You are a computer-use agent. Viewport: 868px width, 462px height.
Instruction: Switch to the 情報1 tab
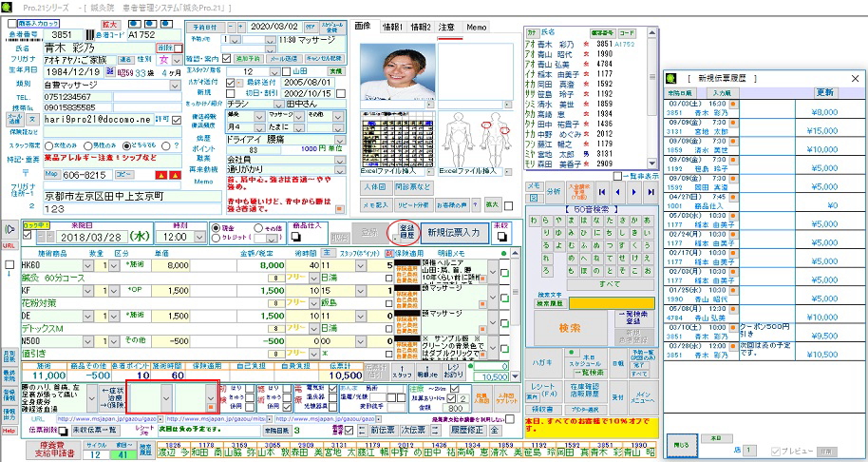pos(393,27)
